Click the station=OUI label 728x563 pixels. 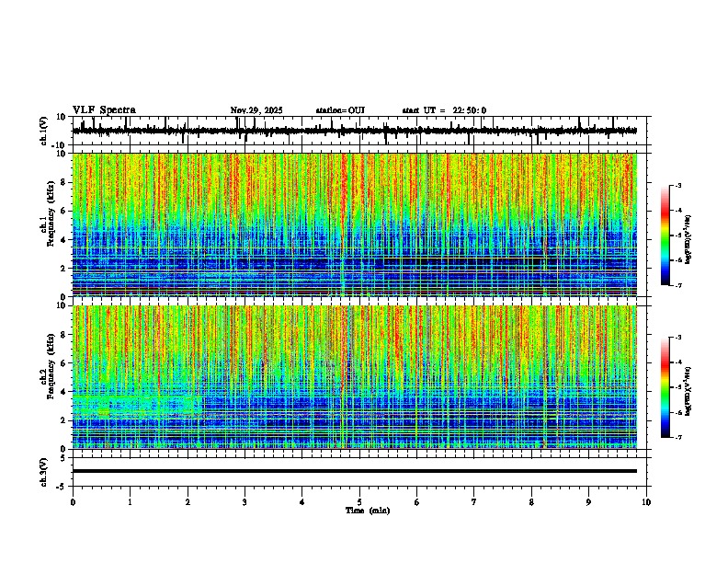[x=340, y=110]
